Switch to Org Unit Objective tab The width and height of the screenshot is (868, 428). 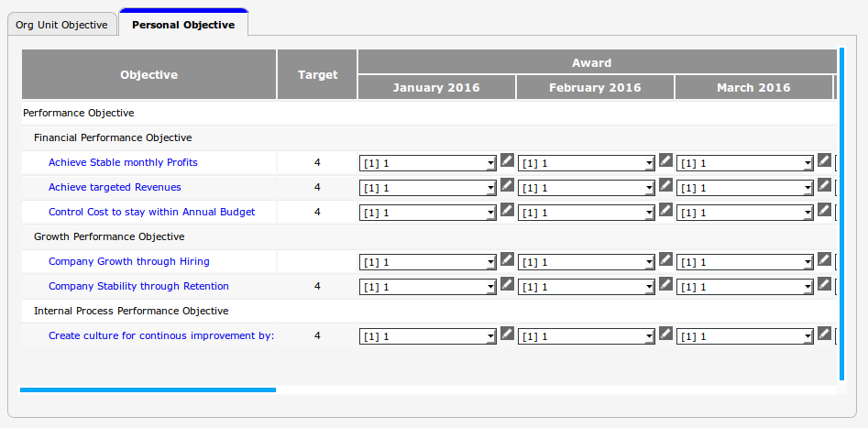coord(61,25)
